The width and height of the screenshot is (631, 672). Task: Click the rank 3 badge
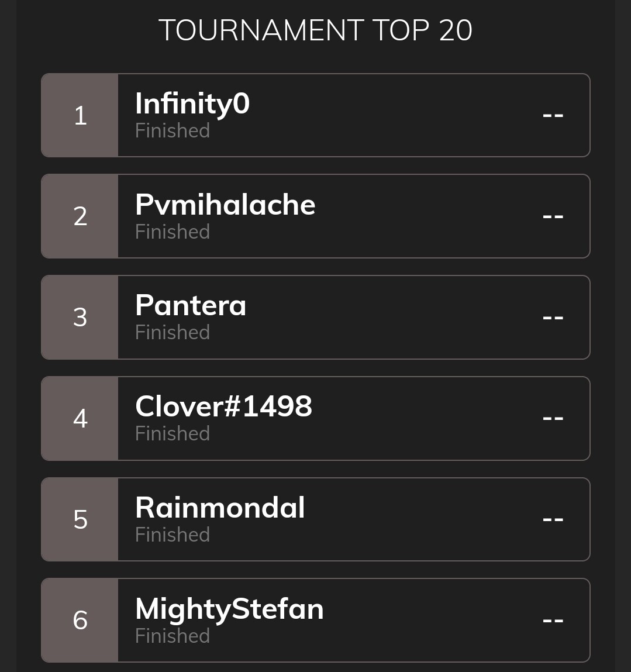coord(80,317)
